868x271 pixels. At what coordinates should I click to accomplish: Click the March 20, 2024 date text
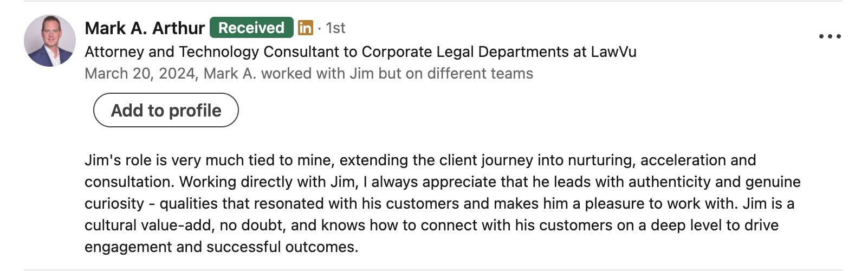[140, 74]
